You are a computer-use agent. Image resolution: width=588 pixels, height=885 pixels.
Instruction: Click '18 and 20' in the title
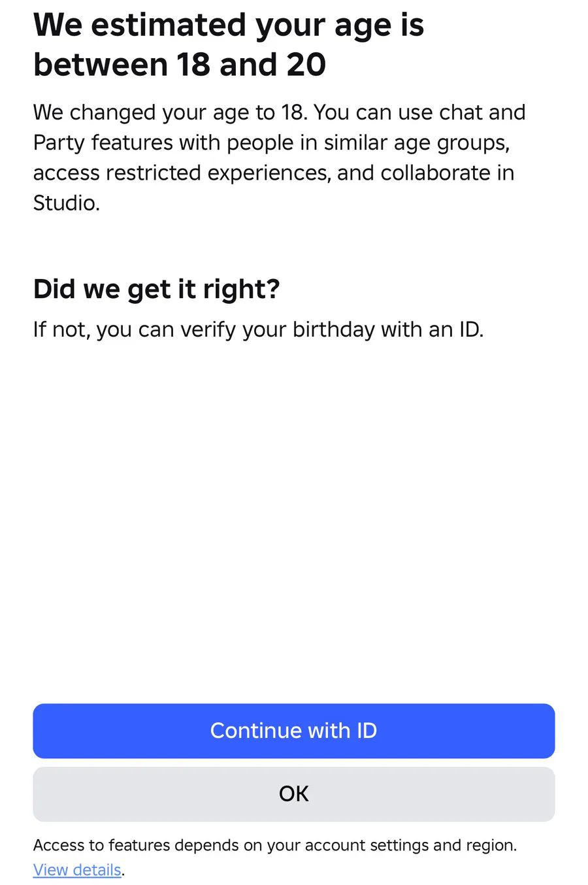[x=251, y=65]
